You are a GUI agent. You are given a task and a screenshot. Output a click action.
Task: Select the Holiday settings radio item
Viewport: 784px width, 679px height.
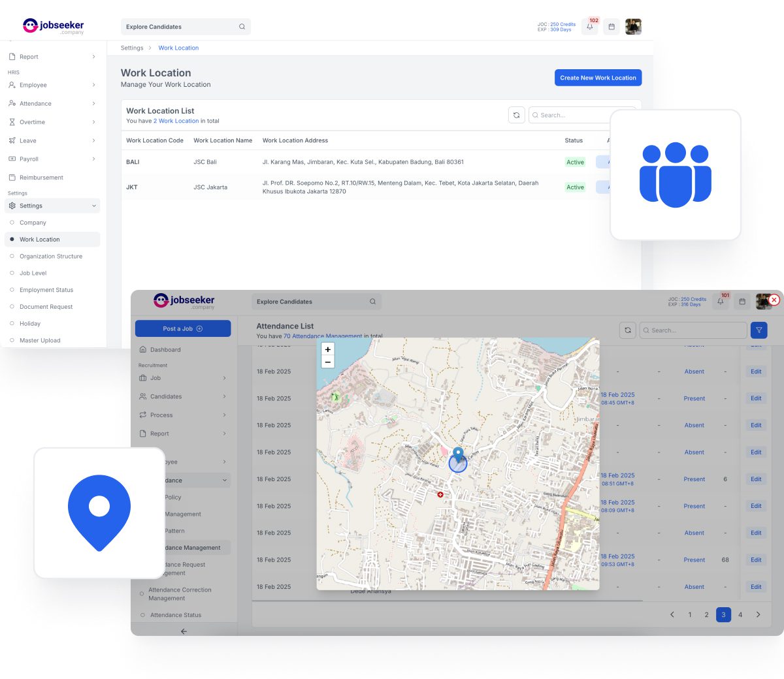point(52,323)
